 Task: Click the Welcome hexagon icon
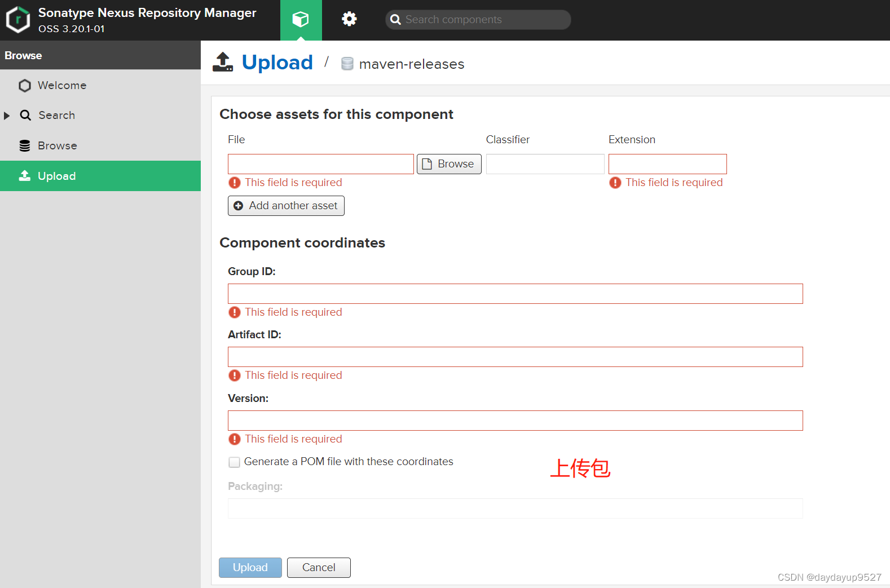click(25, 86)
